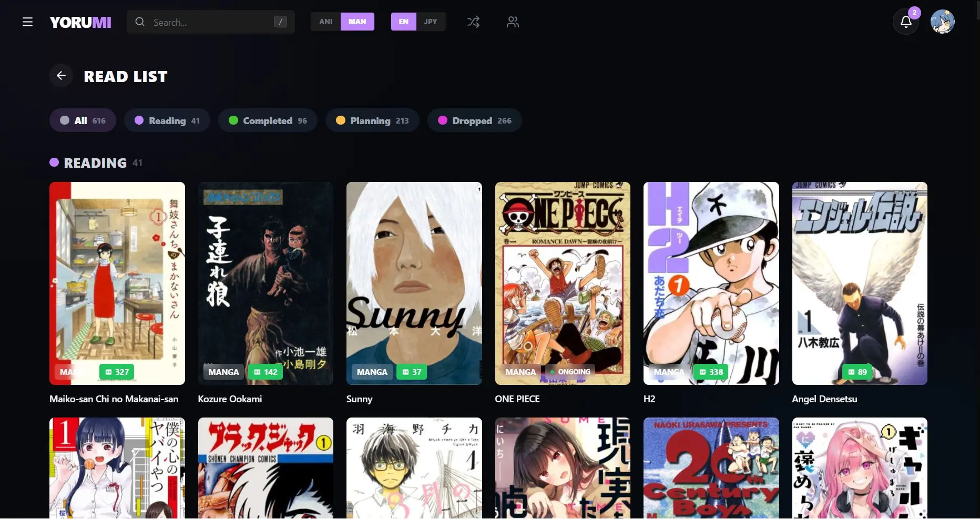Go back using arrow button
The height and width of the screenshot is (519, 980).
click(61, 76)
